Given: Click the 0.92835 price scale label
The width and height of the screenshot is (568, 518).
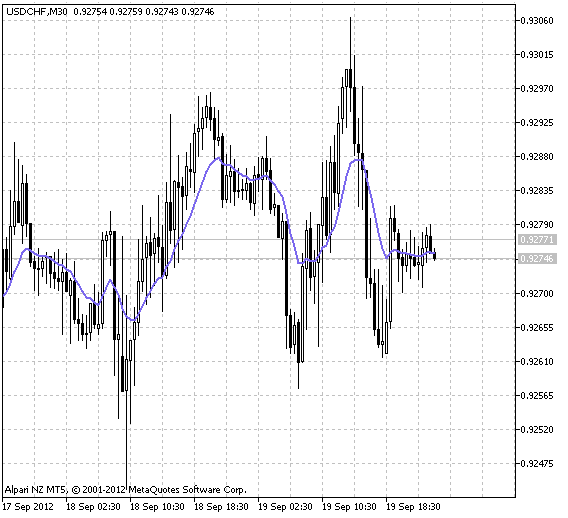Looking at the screenshot, I should tap(537, 191).
